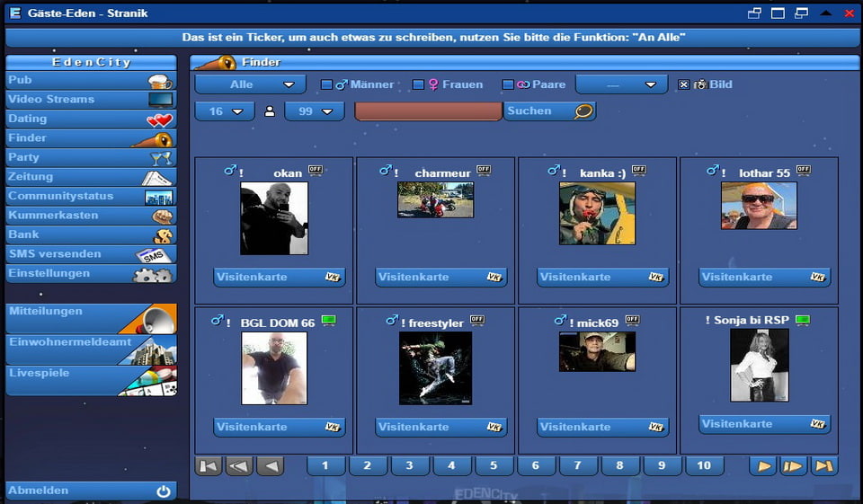Go to results page 5
Viewport: 863px width, 504px height.
494,465
